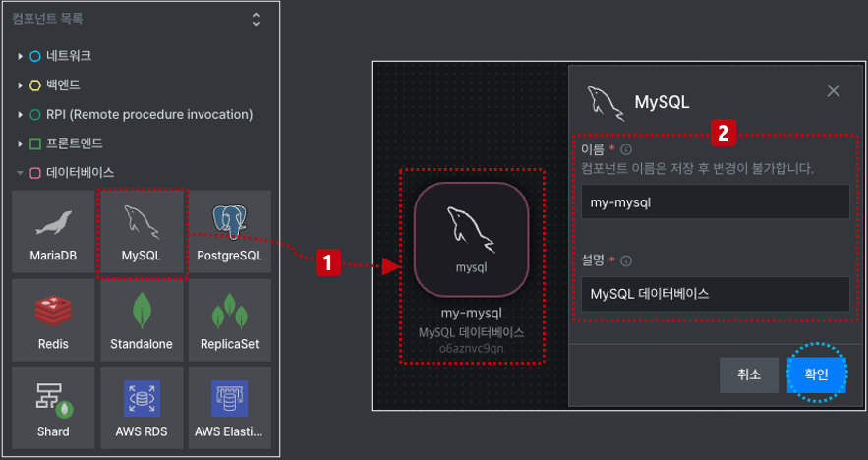Click the 취소 button

coord(749,374)
